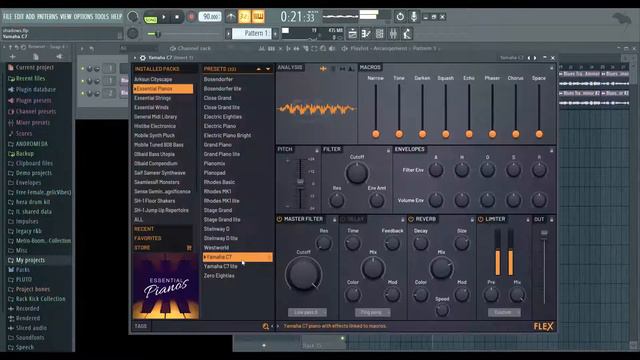Open the limiter mode dropdown under Pre and Mix
Image resolution: width=640 pixels, height=360 pixels.
point(504,312)
